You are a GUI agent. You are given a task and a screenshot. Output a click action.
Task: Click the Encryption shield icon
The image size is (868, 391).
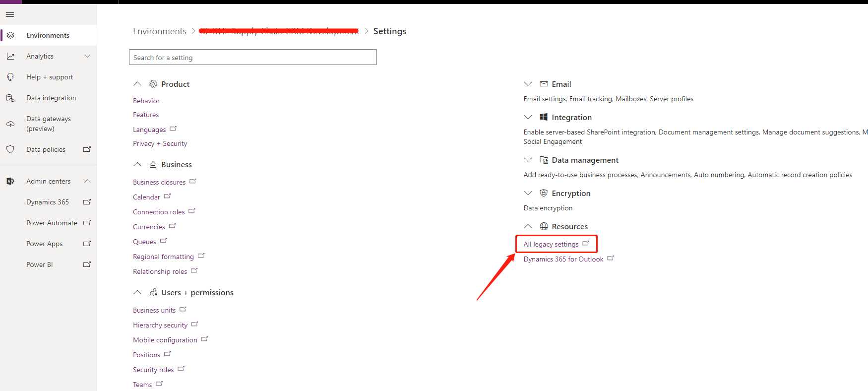[544, 193]
